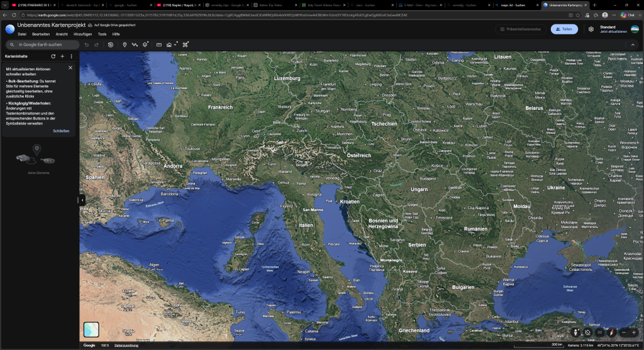Choose the draw path or polygon tool
This screenshot has width=644, height=350.
tap(135, 45)
